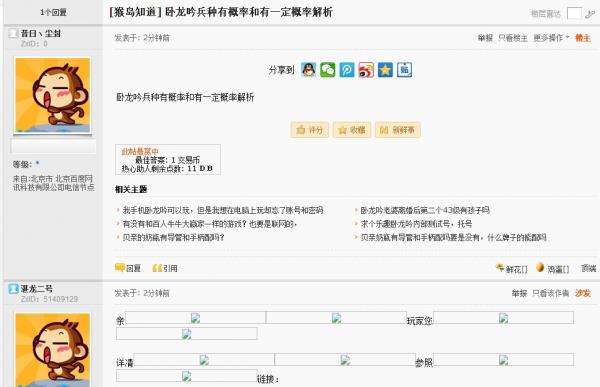Screen dimensions: 600x387
Task: Open related topic 卧龙吟老婆离婚后第二个43级
Action: click(425, 210)
